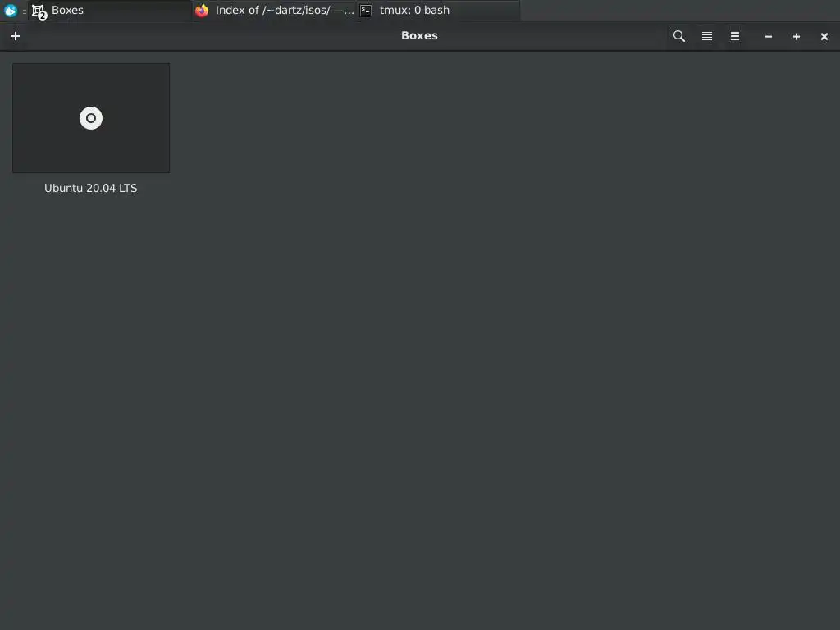Image resolution: width=840 pixels, height=630 pixels.
Task: Switch to the tmux: 0 bash terminal window
Action: click(x=438, y=10)
